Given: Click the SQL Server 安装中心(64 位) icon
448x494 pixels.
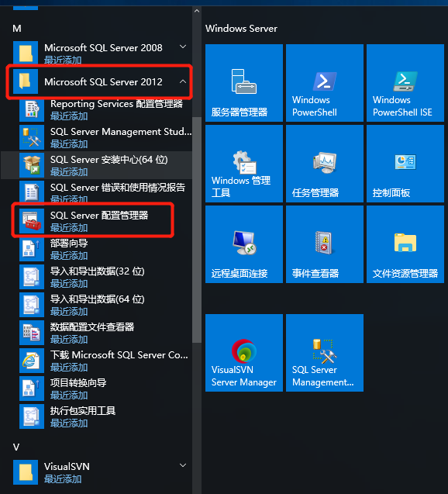Looking at the screenshot, I should tap(32, 165).
